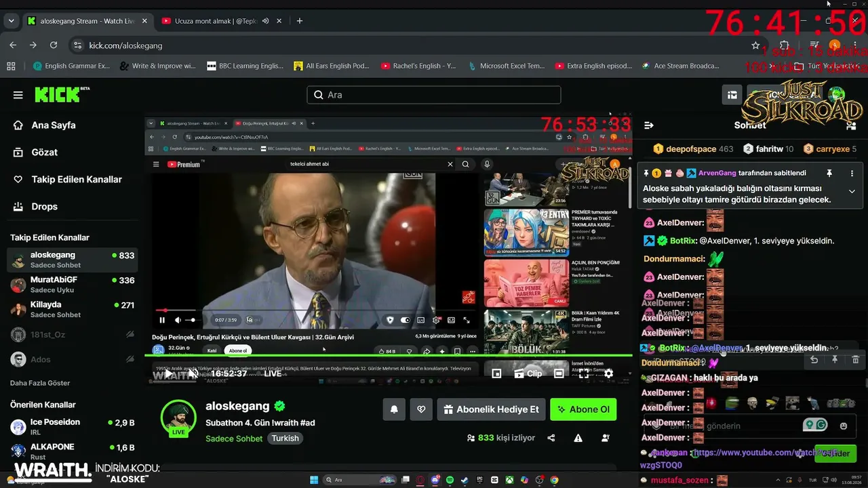Expand the list with Daha Fazla Göster

40,383
